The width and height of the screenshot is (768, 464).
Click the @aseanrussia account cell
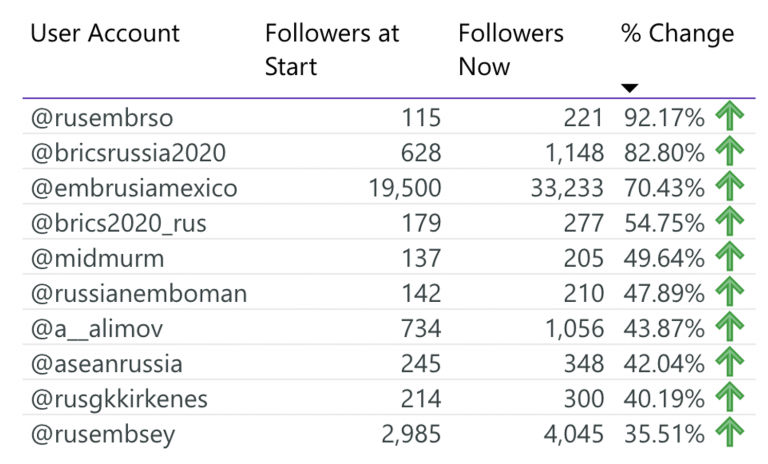point(106,364)
